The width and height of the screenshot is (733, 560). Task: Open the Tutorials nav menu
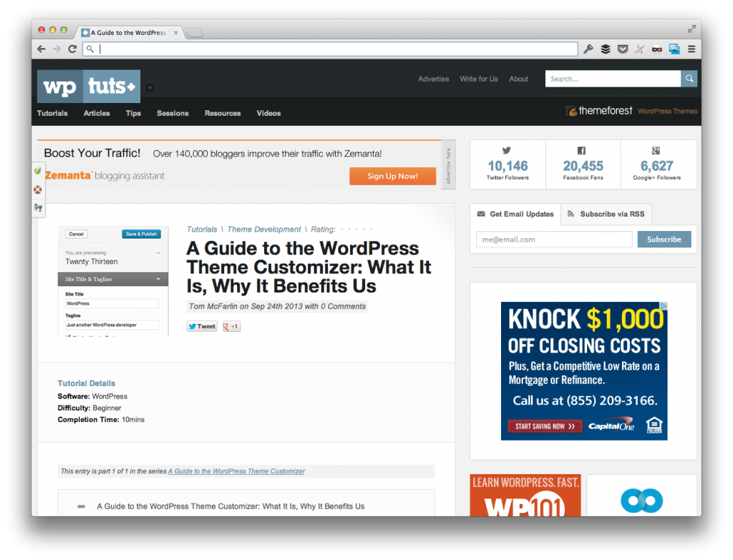52,113
